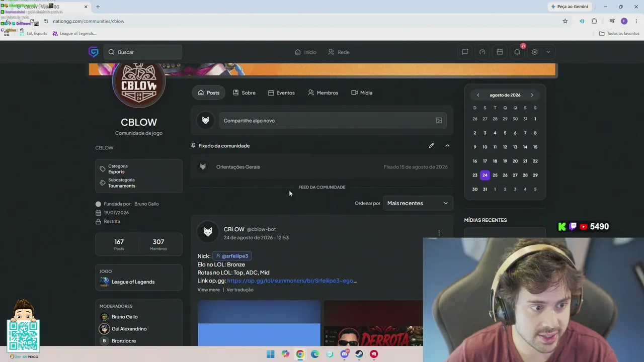Open the Chrome profile avatar
The image size is (644, 362).
(624, 21)
